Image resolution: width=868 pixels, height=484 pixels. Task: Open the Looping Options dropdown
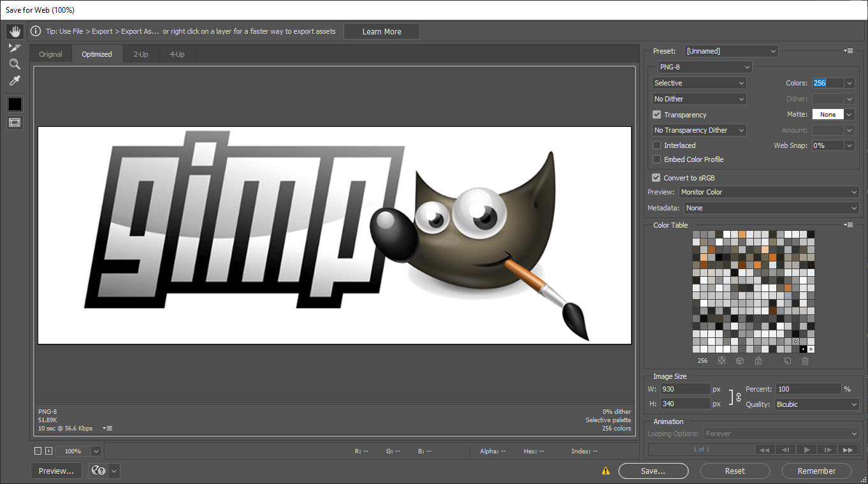(x=781, y=434)
